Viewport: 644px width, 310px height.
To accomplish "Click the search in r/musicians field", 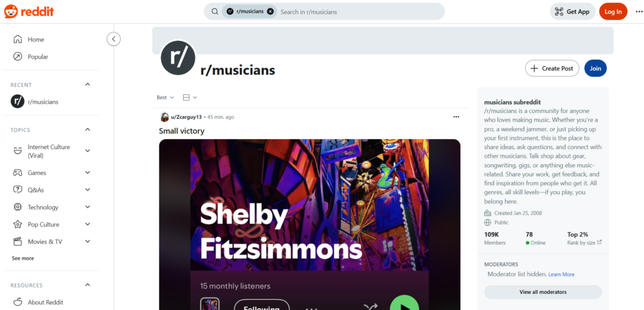I will (x=358, y=11).
